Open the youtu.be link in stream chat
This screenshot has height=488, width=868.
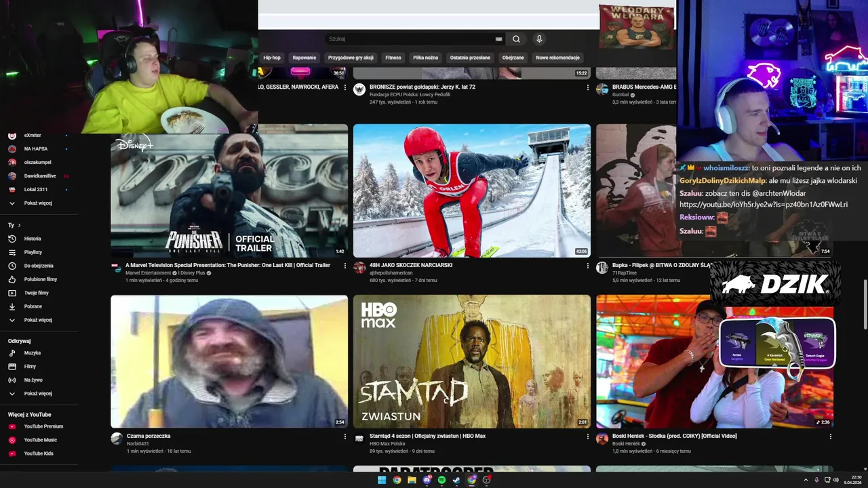764,205
